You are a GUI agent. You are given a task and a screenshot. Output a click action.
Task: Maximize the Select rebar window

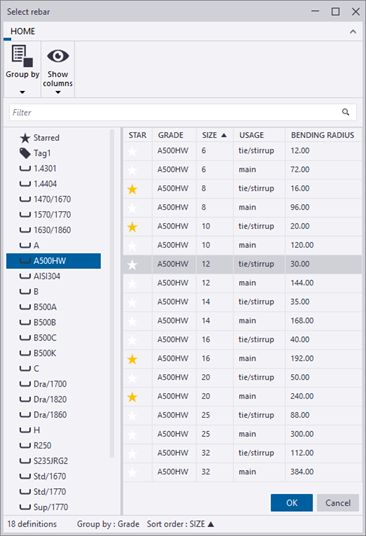pos(336,12)
